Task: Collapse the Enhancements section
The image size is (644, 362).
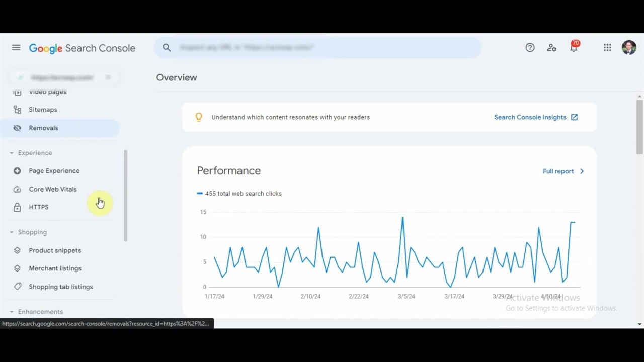Action: click(x=12, y=312)
